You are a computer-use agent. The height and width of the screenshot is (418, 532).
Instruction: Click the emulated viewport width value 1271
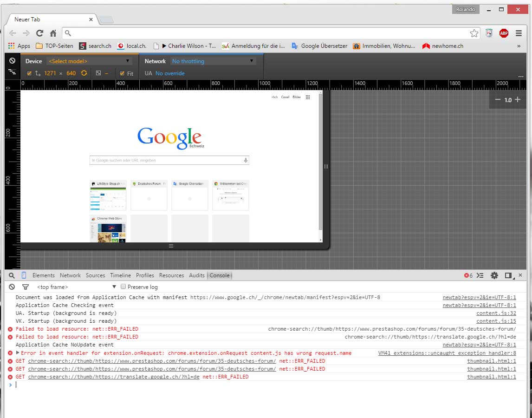tap(50, 73)
